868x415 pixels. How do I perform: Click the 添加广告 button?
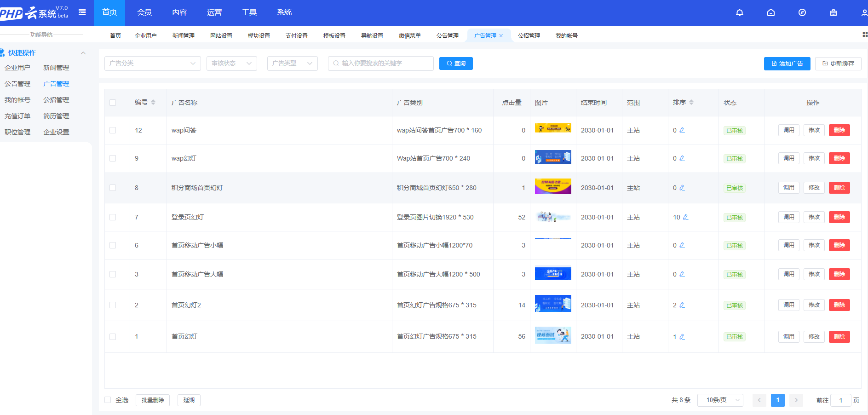[x=787, y=63]
